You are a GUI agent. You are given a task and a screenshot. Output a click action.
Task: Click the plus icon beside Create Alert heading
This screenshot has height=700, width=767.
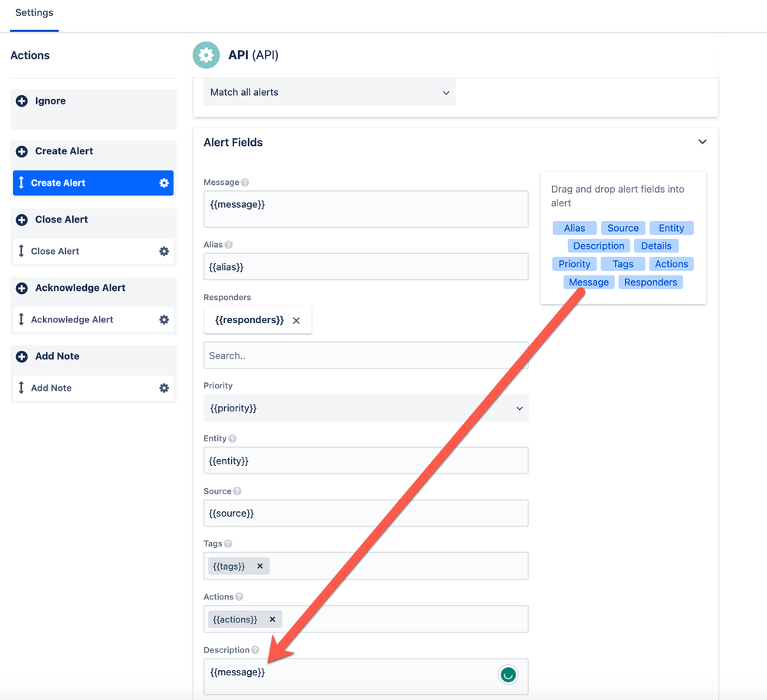point(21,152)
